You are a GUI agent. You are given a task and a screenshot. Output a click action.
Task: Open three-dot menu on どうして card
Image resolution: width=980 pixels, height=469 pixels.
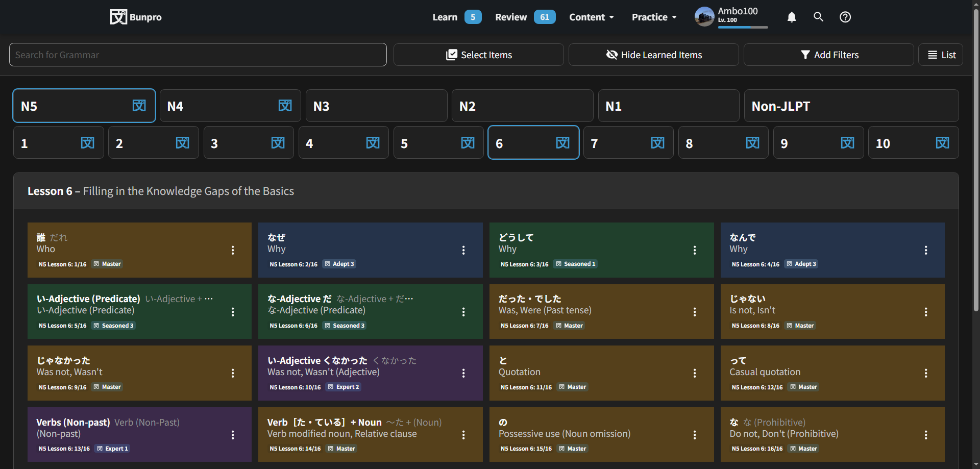click(694, 250)
